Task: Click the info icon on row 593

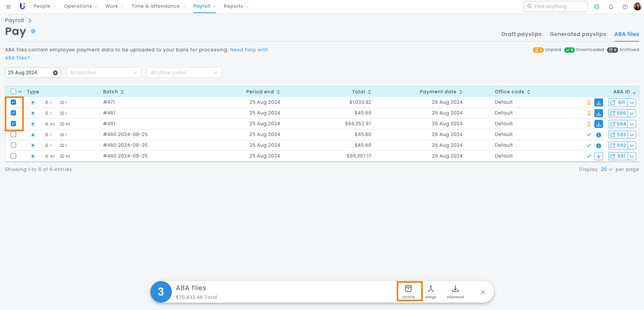Action: point(598,135)
